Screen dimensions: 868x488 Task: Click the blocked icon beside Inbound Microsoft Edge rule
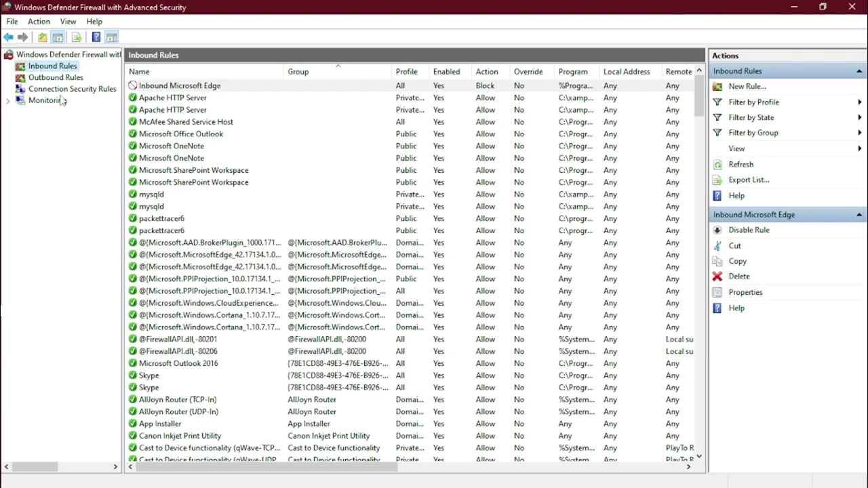click(133, 85)
